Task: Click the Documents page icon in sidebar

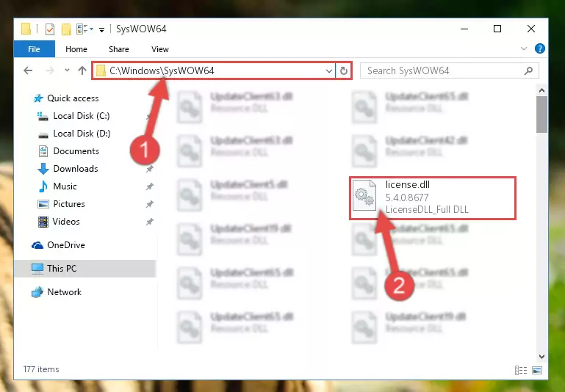Action: [x=43, y=151]
